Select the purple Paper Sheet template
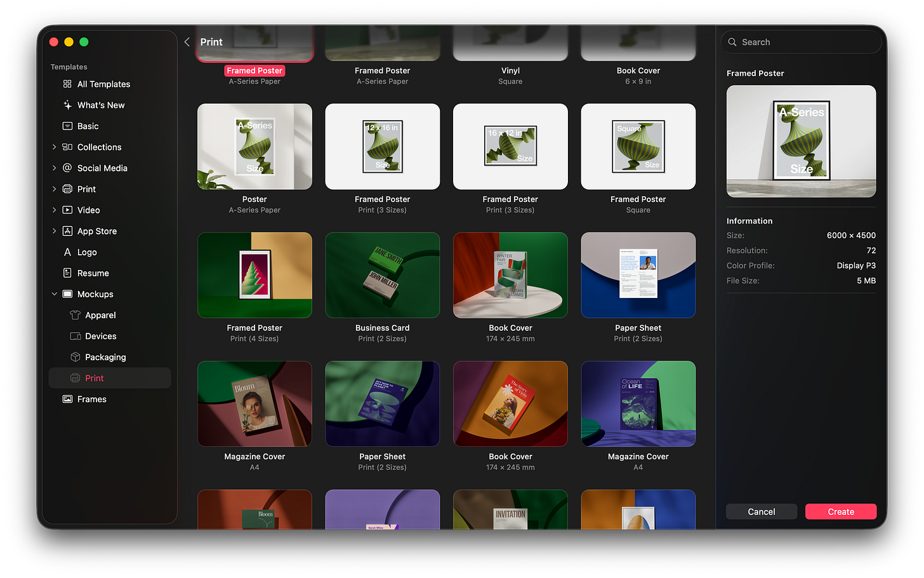Viewport: 924px width, 578px height. 383,404
